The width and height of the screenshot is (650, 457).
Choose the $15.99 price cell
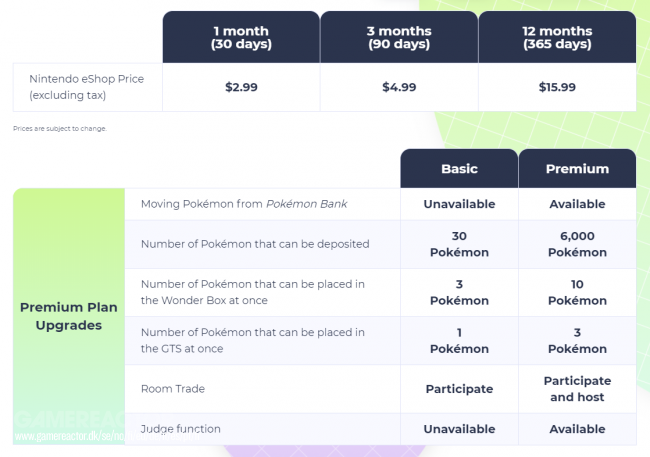click(557, 87)
